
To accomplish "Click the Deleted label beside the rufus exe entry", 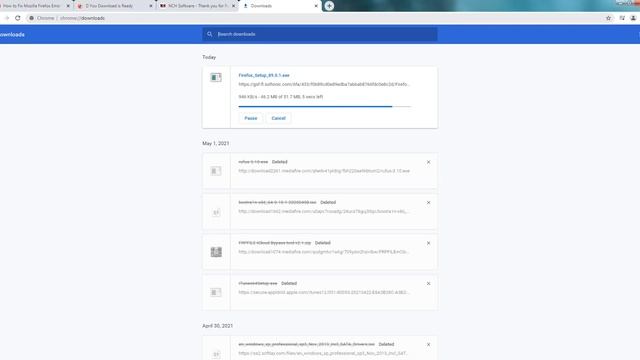I will click(x=280, y=162).
